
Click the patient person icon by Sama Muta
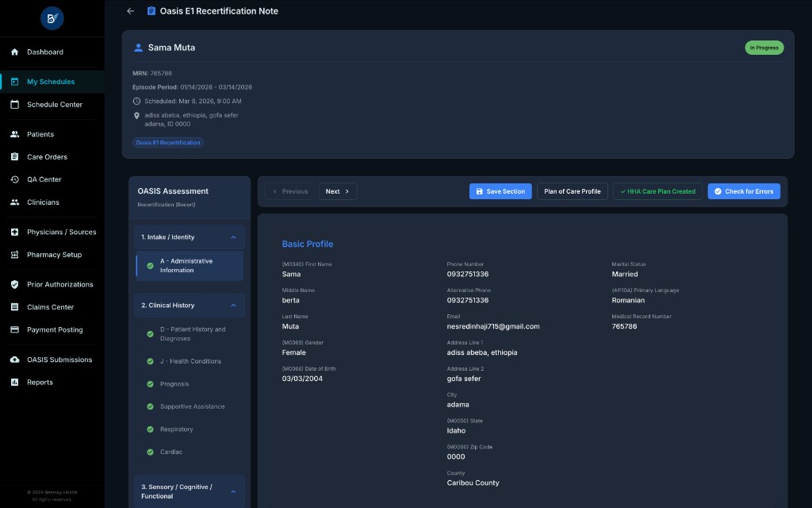138,48
